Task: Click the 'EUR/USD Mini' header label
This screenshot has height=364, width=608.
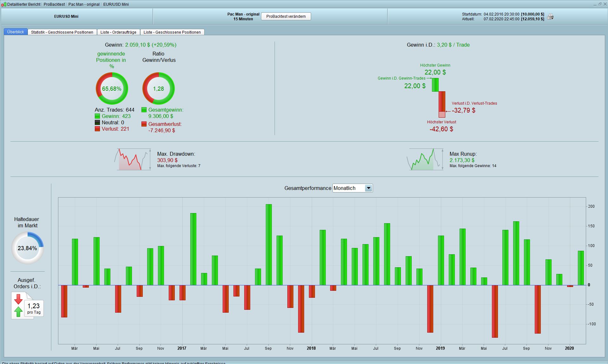Action: [x=66, y=16]
